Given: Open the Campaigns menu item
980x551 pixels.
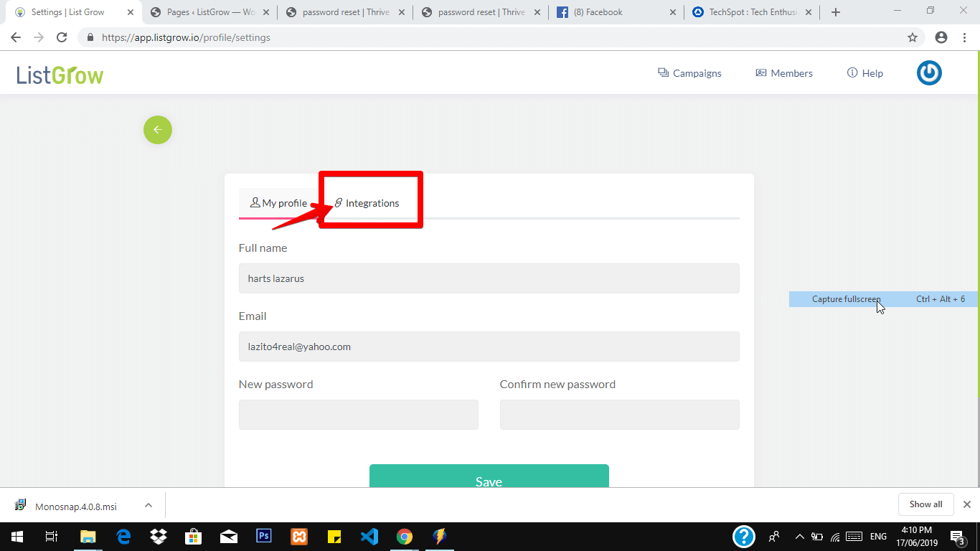Looking at the screenshot, I should click(x=689, y=73).
